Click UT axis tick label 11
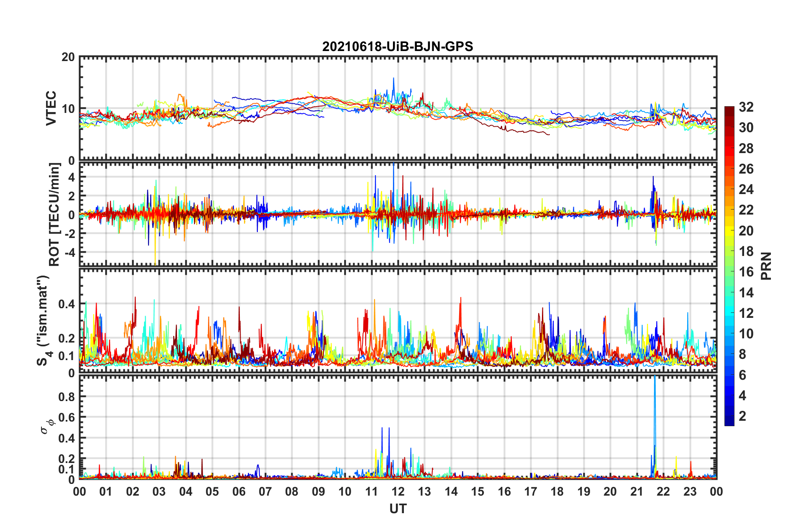 (x=372, y=491)
